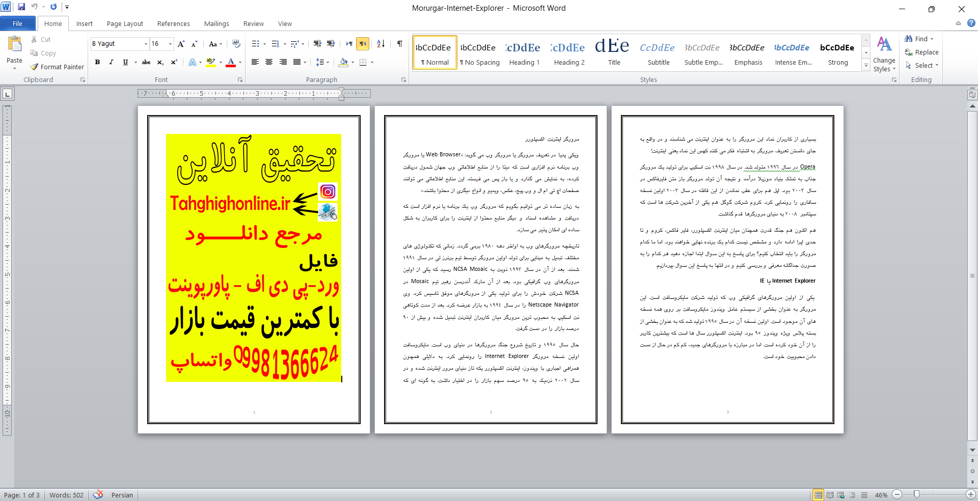
Task: Apply the No Spacing style
Action: [x=479, y=52]
